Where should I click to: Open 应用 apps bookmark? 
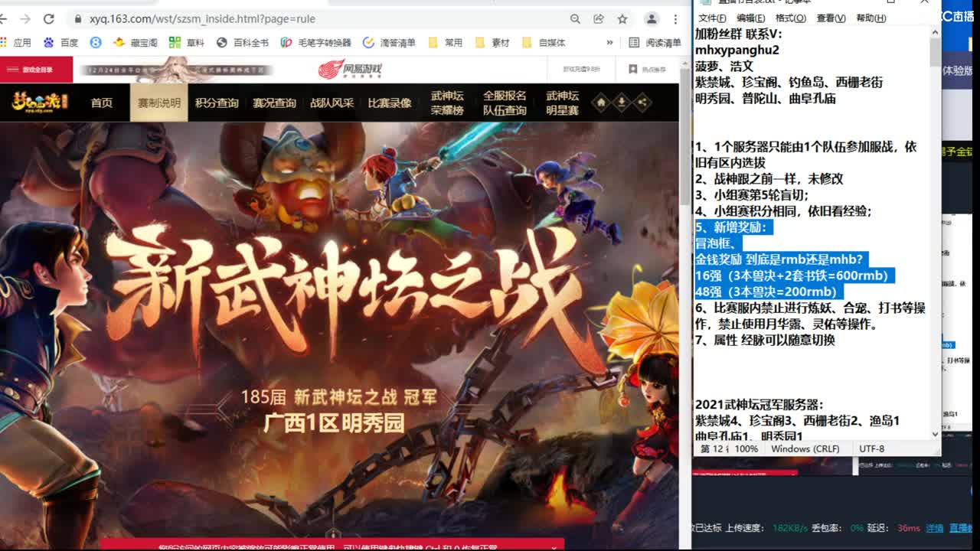point(16,43)
